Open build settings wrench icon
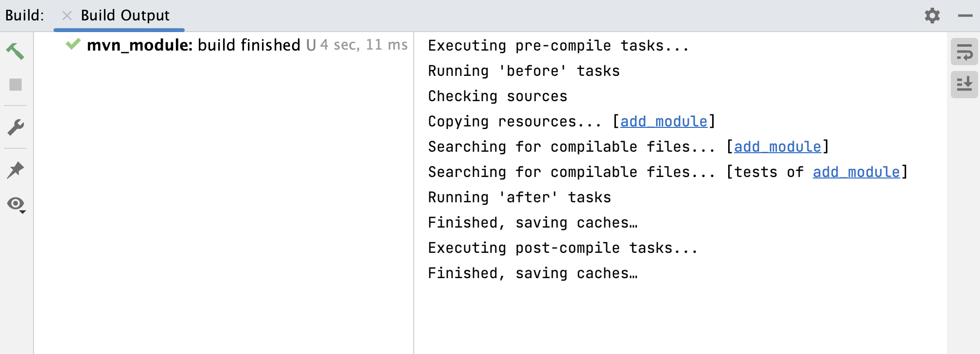Image resolution: width=980 pixels, height=354 pixels. (16, 127)
